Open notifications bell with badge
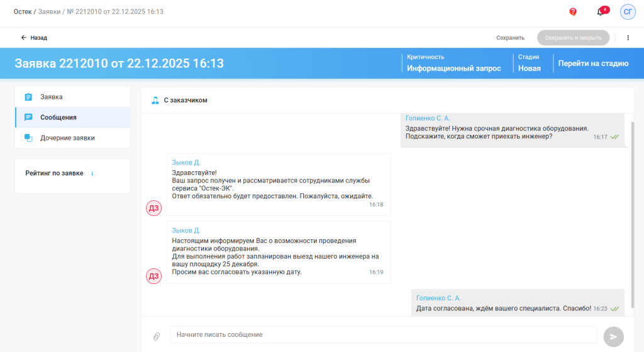 [601, 12]
